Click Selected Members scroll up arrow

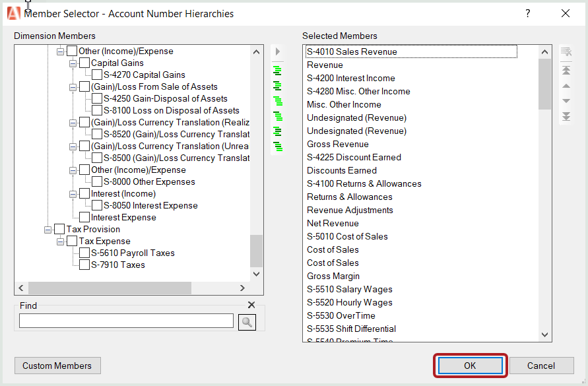pyautogui.click(x=545, y=52)
